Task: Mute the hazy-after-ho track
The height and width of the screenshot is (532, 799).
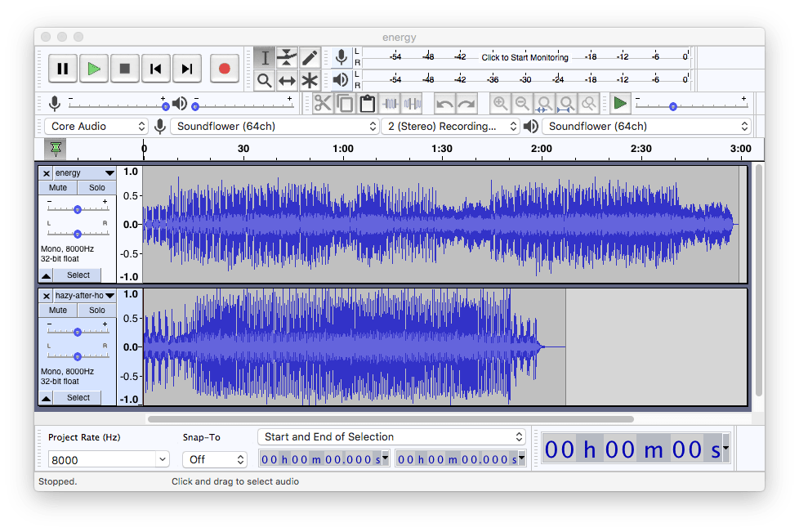Action: 57,310
